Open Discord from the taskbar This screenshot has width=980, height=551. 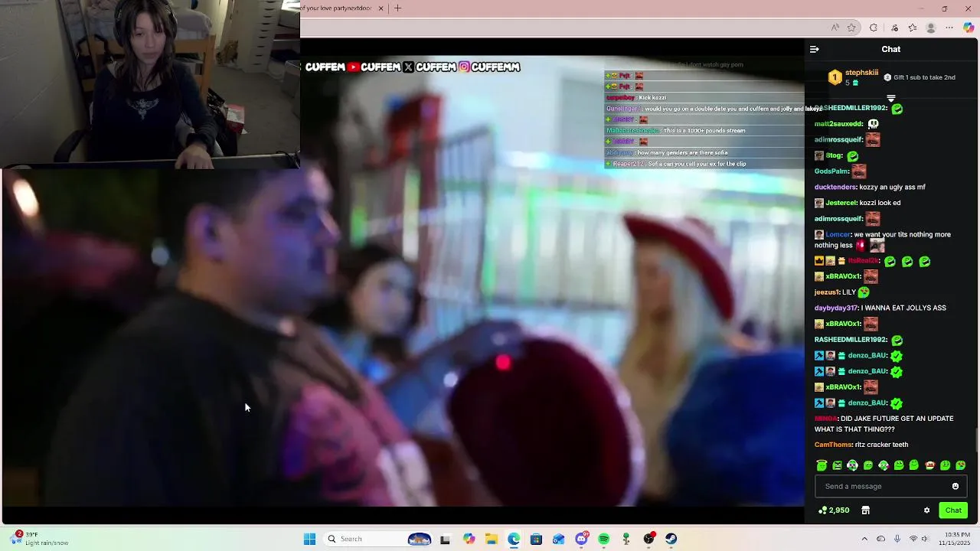coord(581,539)
